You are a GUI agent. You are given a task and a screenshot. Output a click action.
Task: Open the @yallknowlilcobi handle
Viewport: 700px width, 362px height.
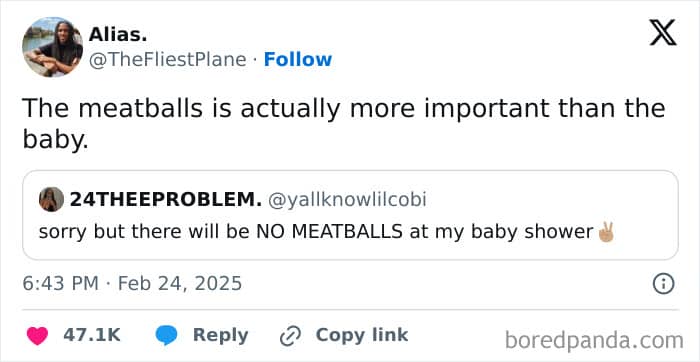(x=347, y=200)
